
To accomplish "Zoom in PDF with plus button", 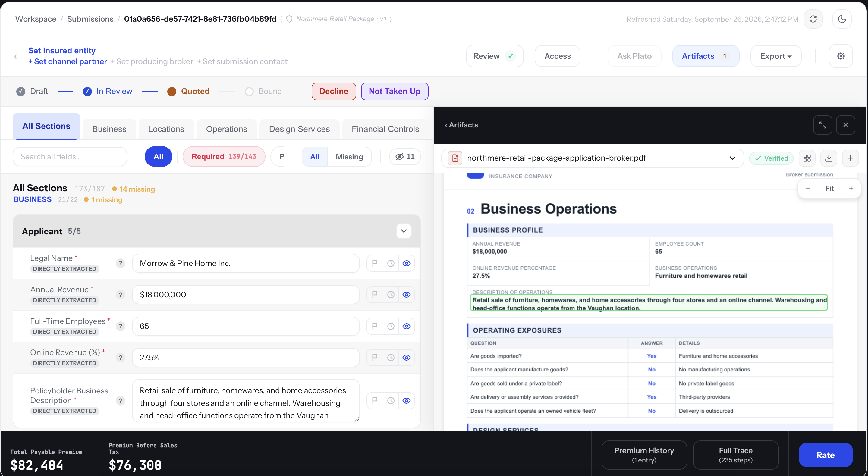I will (x=851, y=188).
